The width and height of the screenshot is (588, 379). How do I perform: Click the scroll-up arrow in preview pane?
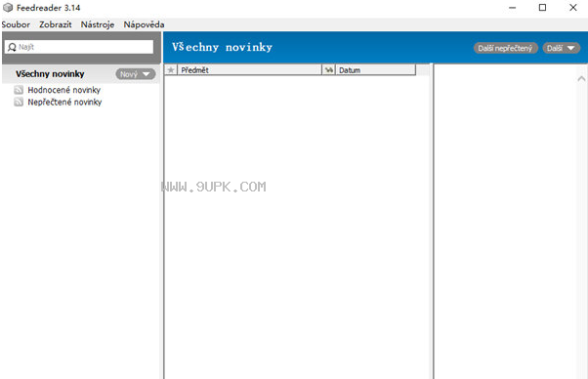click(x=581, y=79)
